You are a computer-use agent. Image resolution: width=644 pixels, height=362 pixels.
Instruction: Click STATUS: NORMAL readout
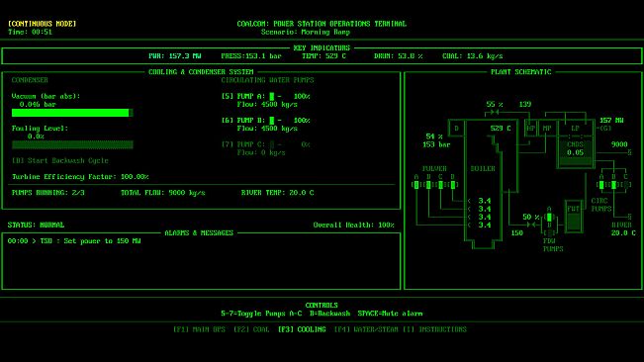[36, 225]
